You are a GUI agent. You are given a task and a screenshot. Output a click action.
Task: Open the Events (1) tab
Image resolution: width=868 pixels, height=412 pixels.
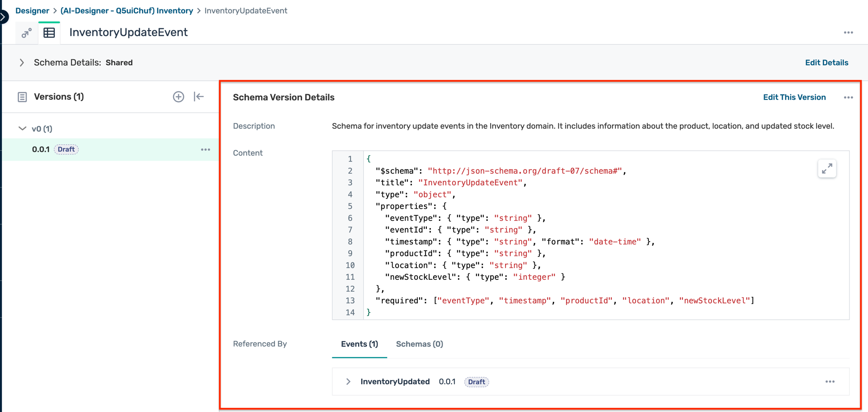pyautogui.click(x=359, y=344)
